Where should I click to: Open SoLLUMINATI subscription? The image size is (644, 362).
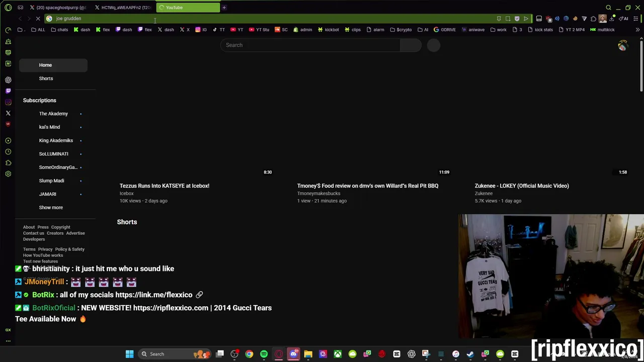click(53, 154)
